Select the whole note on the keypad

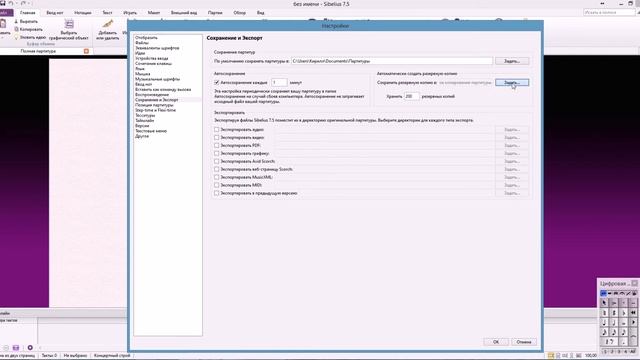point(623,323)
